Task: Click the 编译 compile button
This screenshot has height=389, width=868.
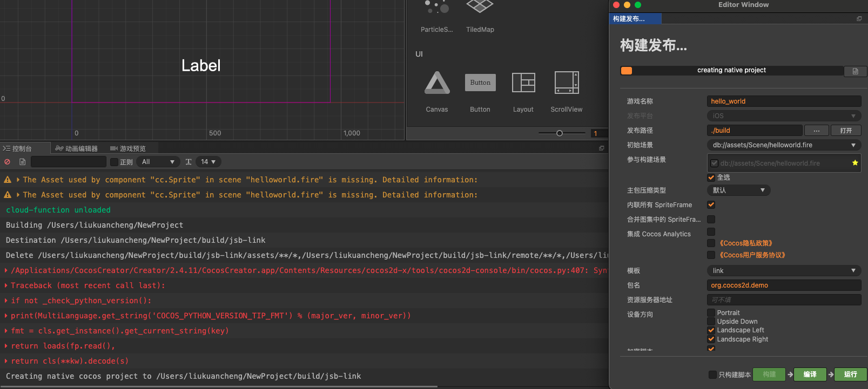Action: pyautogui.click(x=810, y=374)
